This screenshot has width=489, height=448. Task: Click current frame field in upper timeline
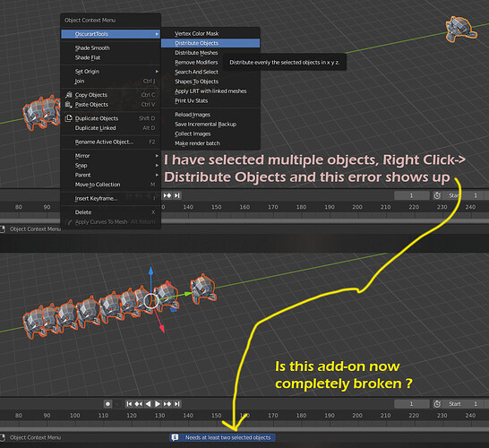412,195
